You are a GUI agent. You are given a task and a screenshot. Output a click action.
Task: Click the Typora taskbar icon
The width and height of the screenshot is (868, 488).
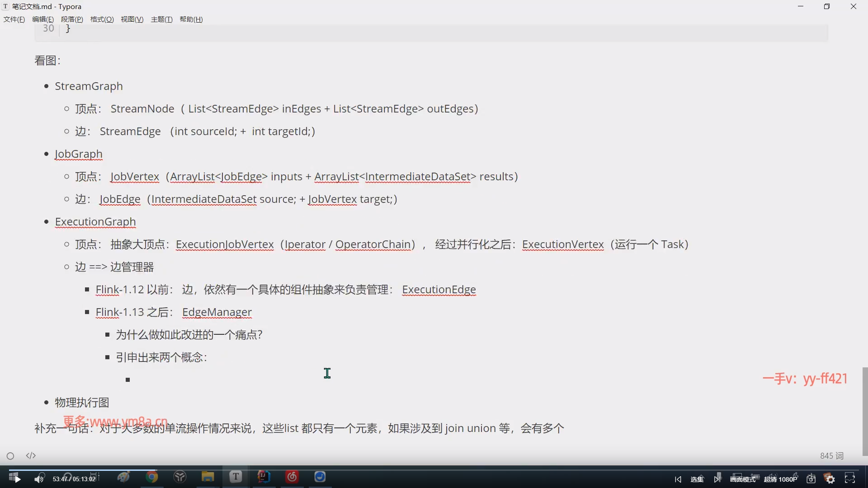click(236, 477)
